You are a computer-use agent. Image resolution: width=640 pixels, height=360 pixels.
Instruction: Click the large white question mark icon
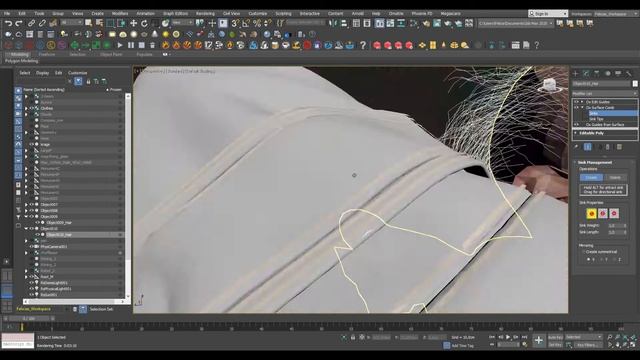pos(363,45)
